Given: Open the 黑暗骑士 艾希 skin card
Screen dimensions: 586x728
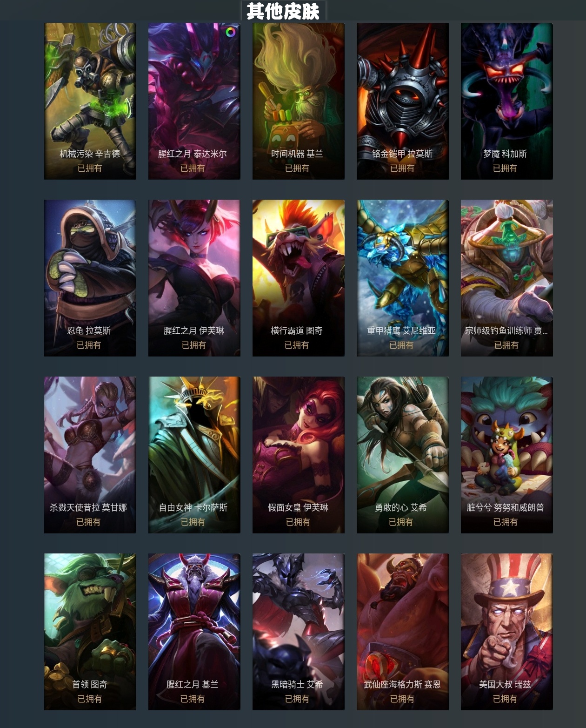Looking at the screenshot, I should click(299, 632).
